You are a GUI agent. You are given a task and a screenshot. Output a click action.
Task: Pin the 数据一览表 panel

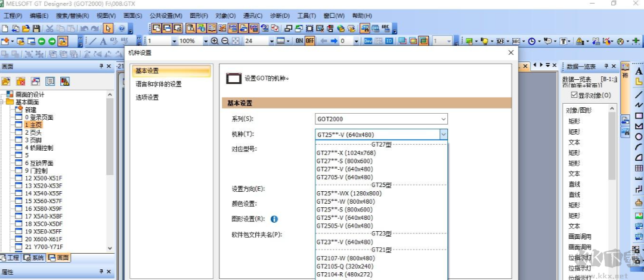pos(606,67)
